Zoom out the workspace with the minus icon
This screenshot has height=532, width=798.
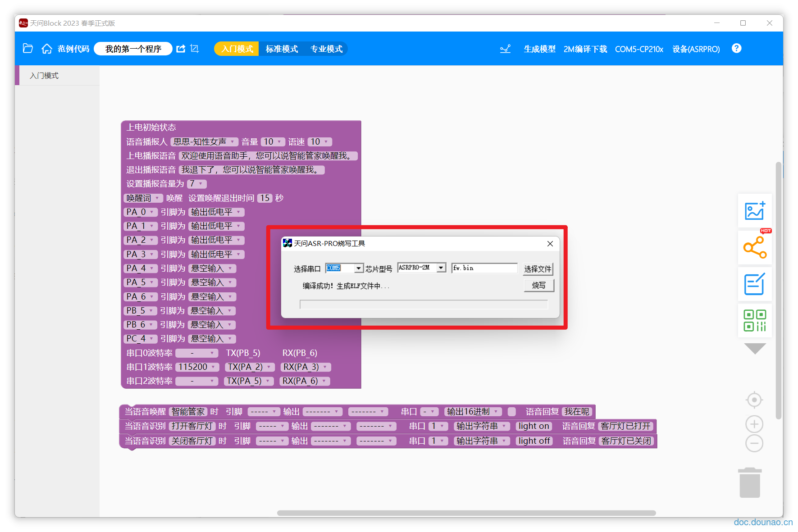point(754,443)
